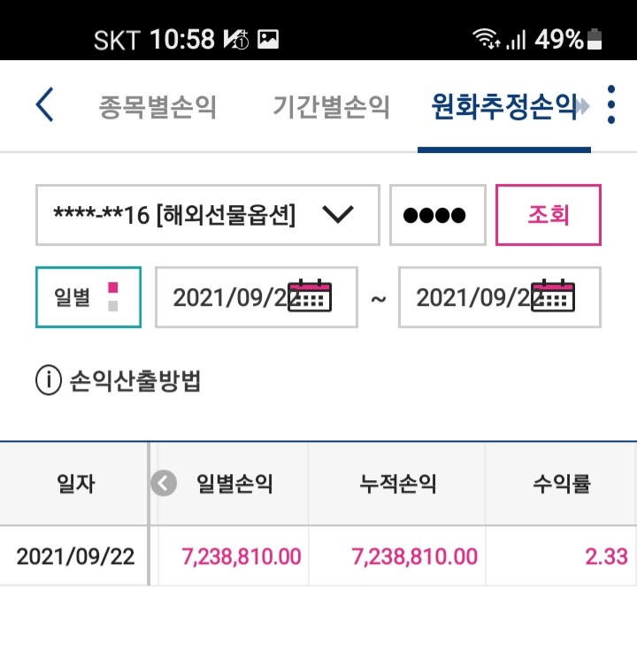Click the gray column scroll-left arrow
The image size is (637, 672).
[x=164, y=483]
